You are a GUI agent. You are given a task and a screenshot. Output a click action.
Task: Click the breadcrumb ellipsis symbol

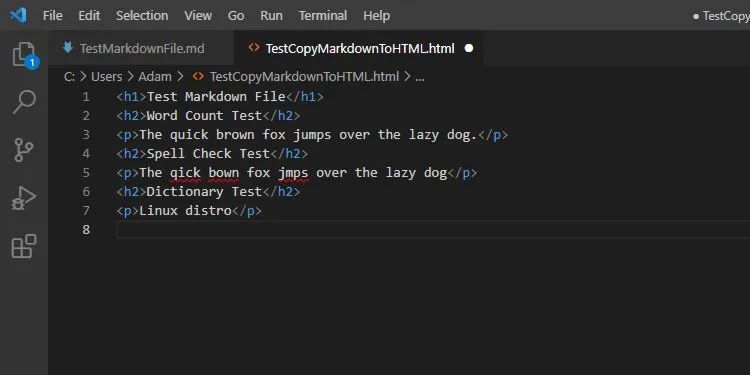[x=419, y=77]
